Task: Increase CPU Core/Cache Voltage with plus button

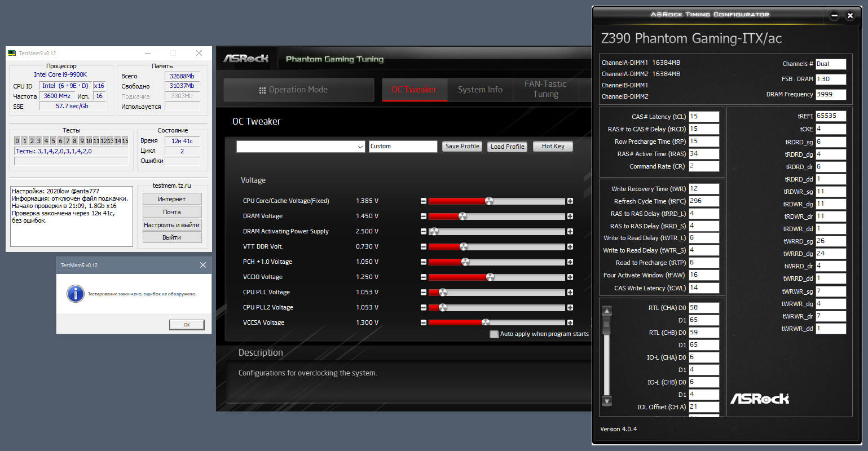Action: pyautogui.click(x=570, y=201)
